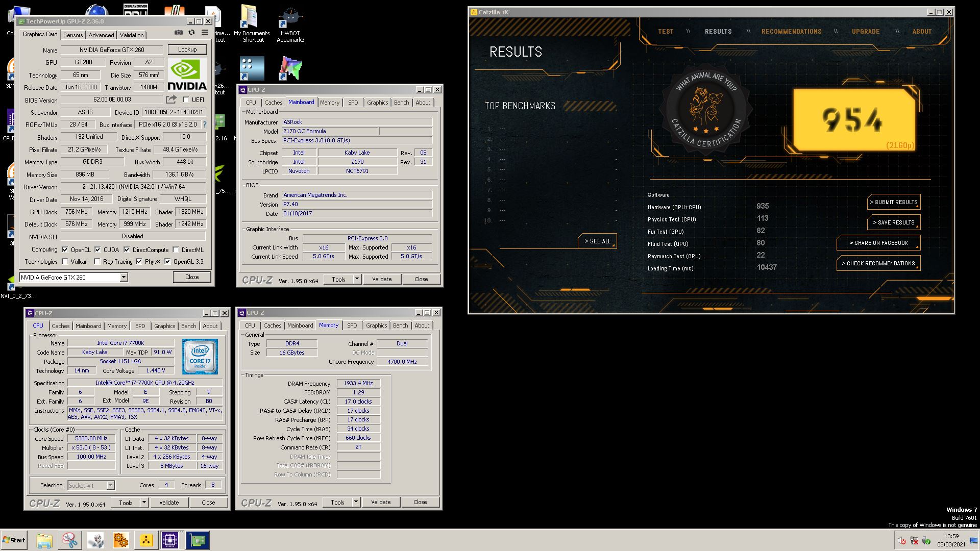
Task: Open RECOMMENDATIONS in Catzilla menu
Action: tap(791, 32)
